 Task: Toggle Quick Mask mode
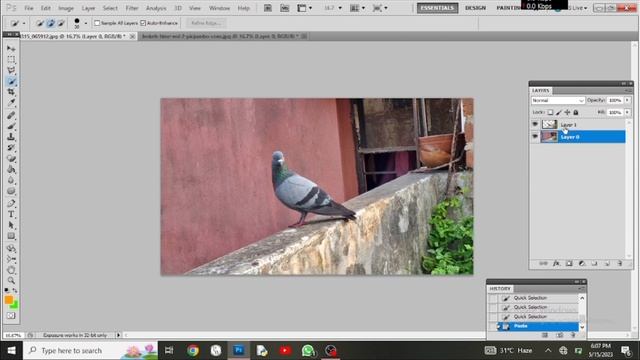tap(11, 316)
